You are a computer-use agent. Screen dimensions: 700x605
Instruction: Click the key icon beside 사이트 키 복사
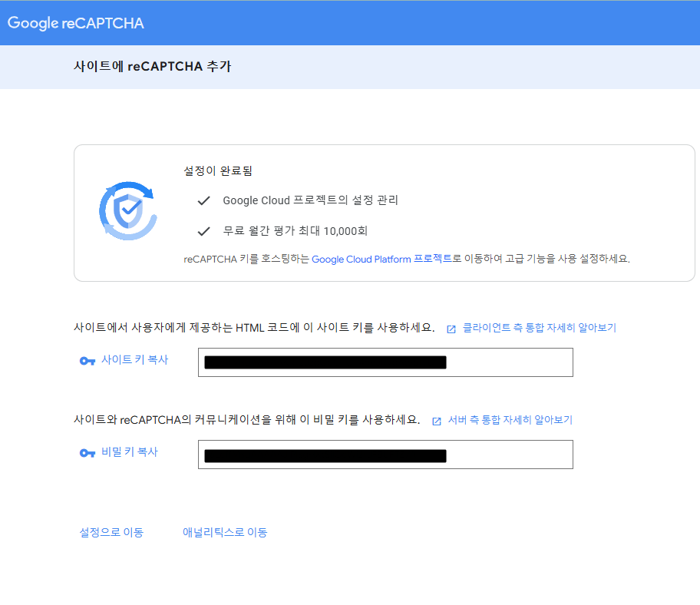(x=87, y=361)
